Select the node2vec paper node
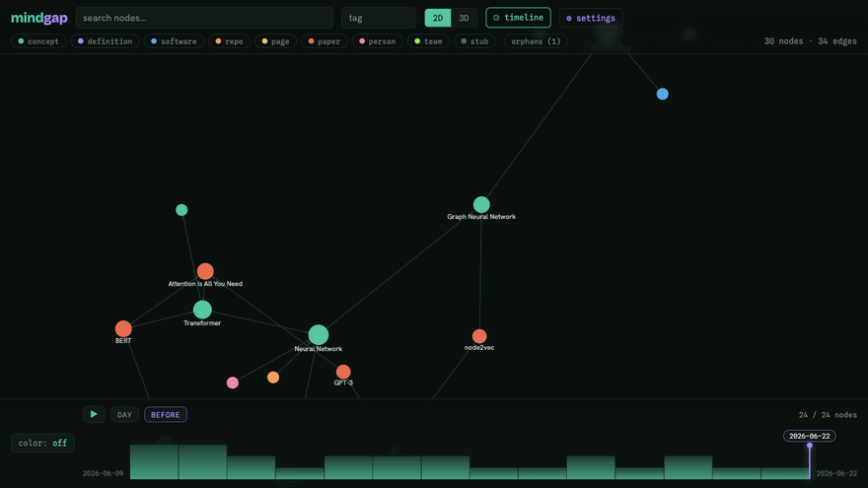 (479, 336)
